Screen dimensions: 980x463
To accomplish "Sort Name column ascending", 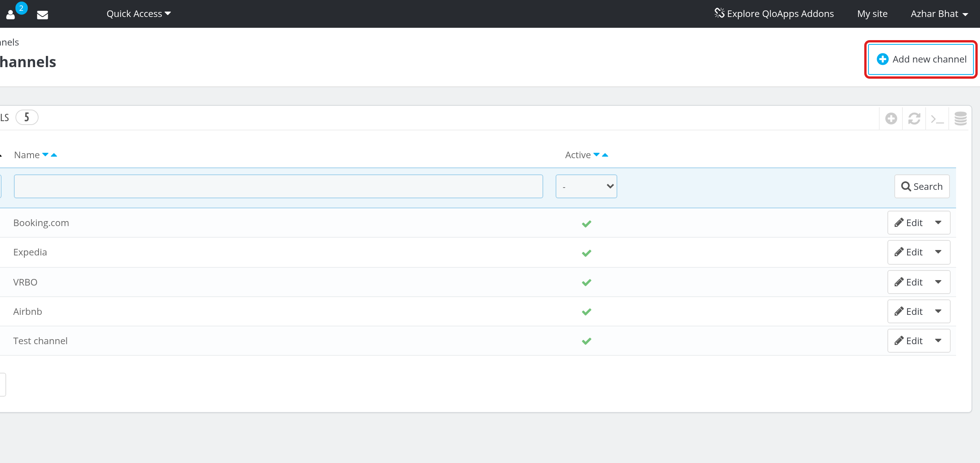I will click(54, 155).
